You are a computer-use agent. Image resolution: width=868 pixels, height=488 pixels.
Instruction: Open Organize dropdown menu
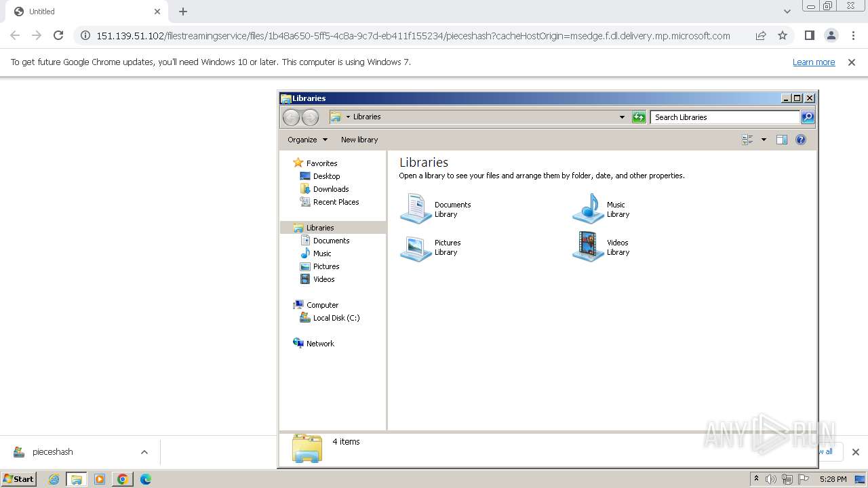click(x=307, y=140)
